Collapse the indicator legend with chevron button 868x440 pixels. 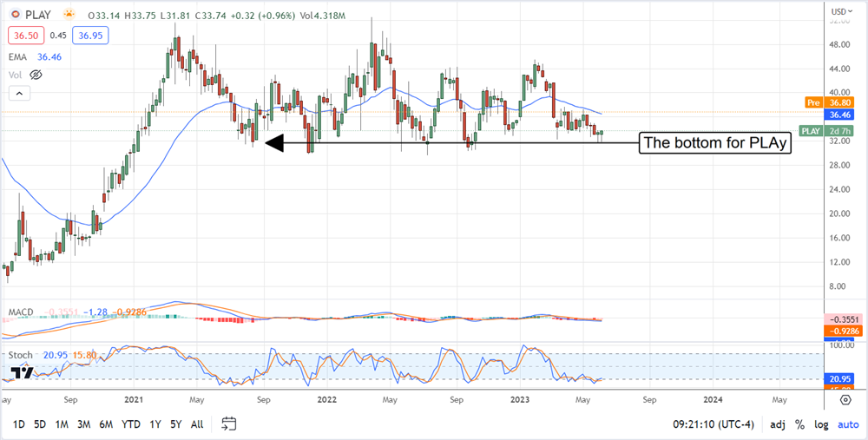point(16,95)
